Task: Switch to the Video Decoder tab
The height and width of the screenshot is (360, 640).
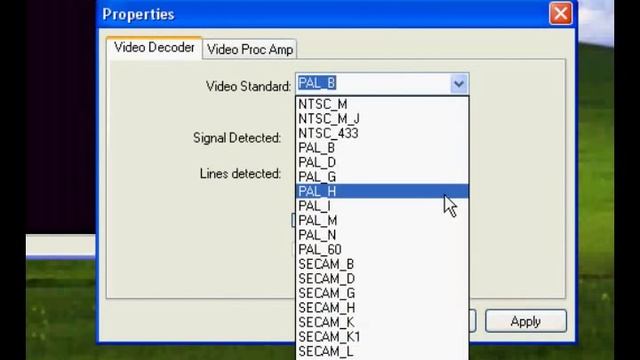Action: point(154,48)
